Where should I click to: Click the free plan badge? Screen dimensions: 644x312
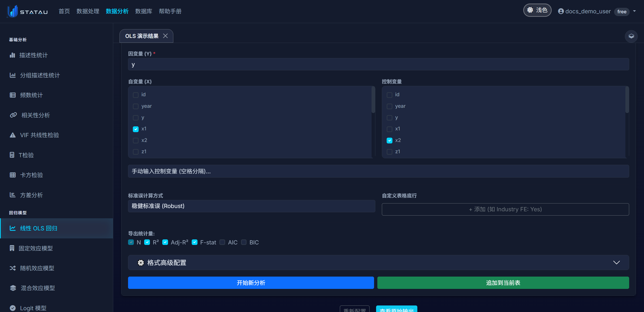tap(622, 12)
